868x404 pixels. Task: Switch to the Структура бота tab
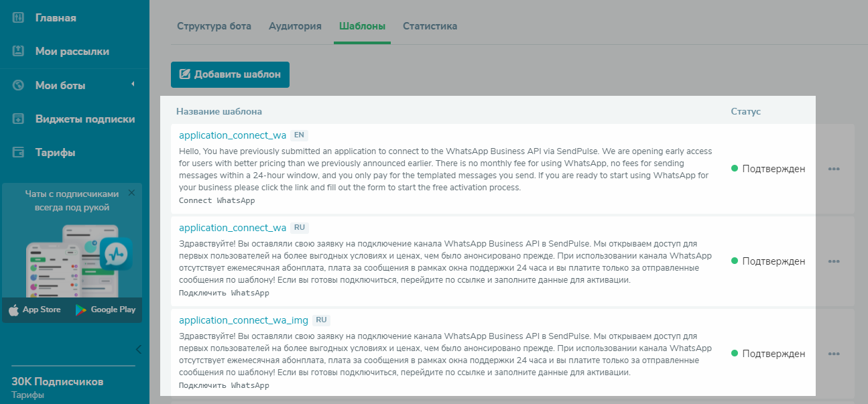pos(214,26)
